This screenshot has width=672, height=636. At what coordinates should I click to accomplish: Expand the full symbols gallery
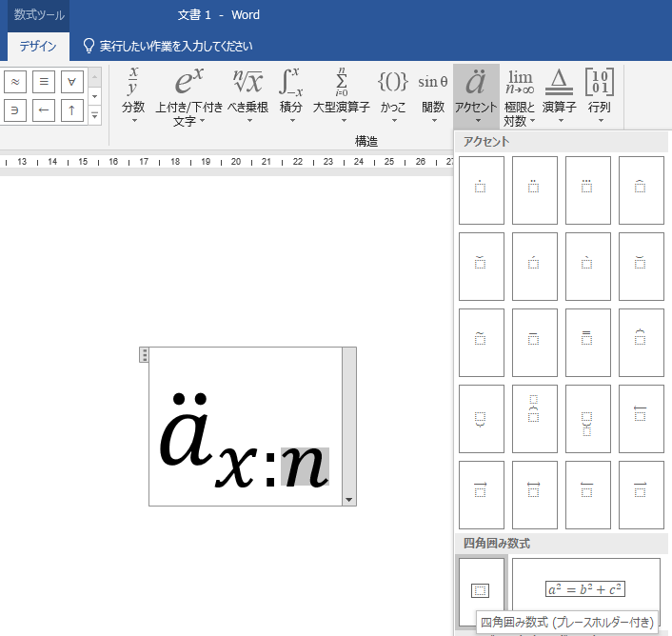coord(95,115)
